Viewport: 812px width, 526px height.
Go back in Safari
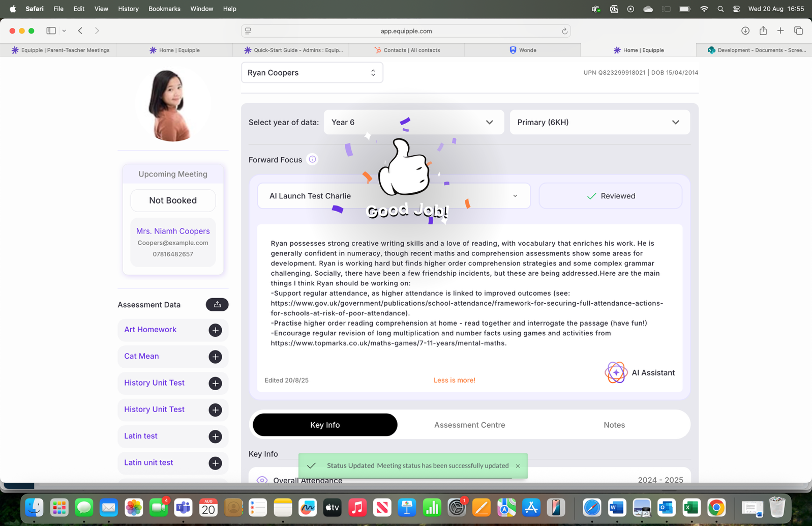coord(80,31)
